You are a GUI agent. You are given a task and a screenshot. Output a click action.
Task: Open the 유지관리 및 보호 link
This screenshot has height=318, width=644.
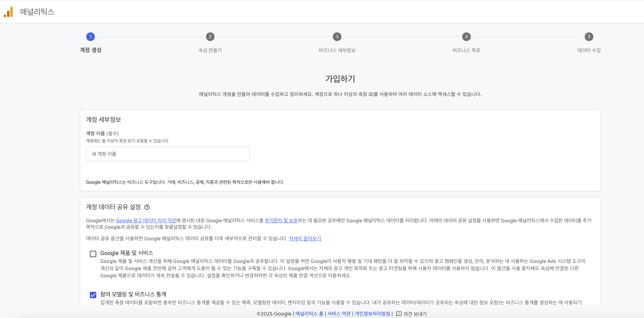point(281,221)
